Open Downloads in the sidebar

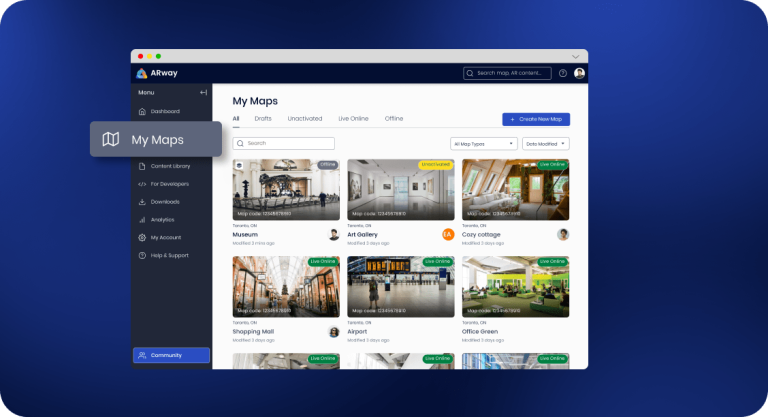tap(165, 202)
